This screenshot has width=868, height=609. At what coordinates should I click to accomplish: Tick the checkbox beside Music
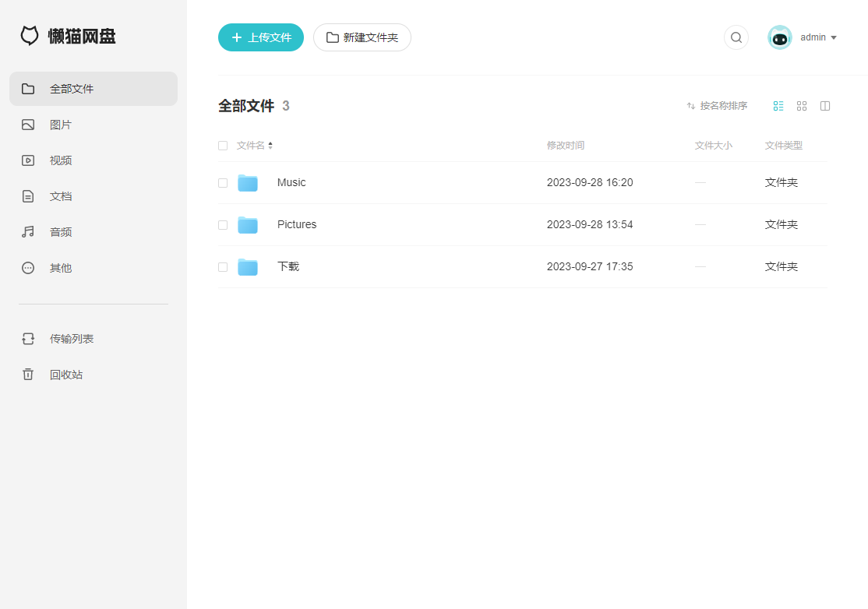(223, 183)
